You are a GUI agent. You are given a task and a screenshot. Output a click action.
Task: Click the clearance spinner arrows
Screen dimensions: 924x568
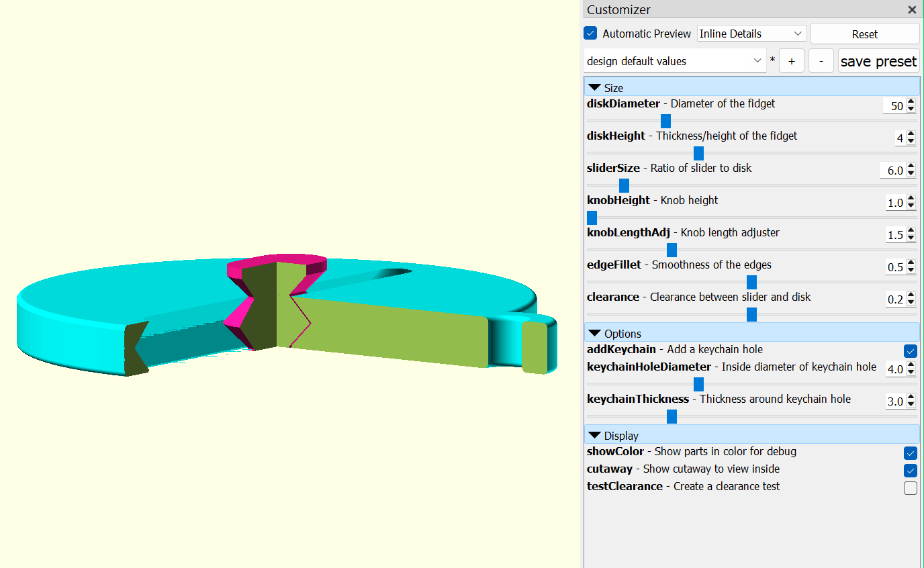911,299
